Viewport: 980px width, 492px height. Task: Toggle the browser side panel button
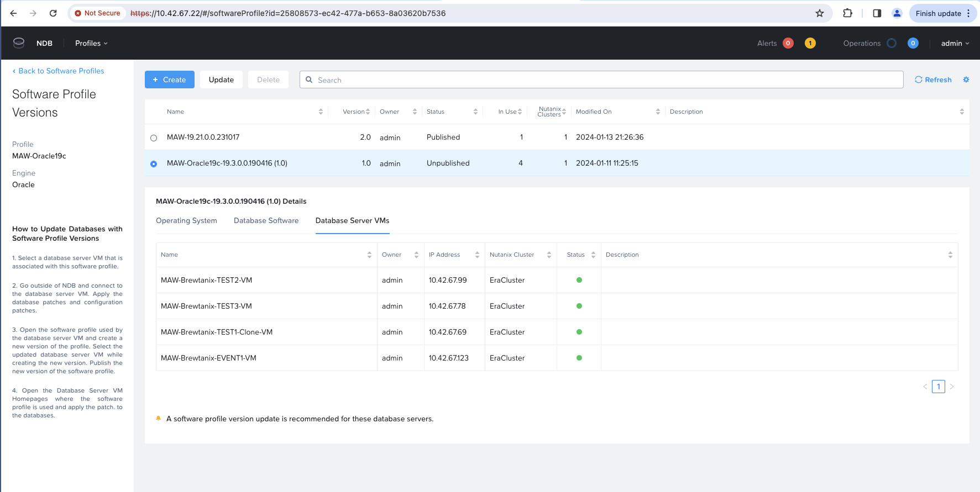(x=877, y=13)
